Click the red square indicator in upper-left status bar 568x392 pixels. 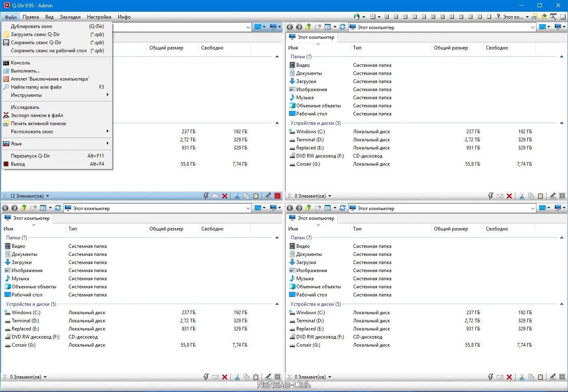point(278,196)
